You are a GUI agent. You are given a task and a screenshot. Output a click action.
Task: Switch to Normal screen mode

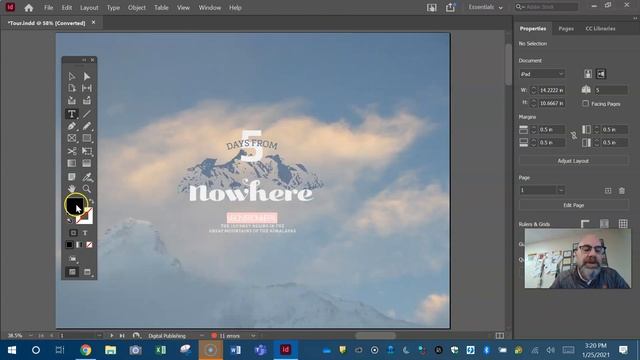72,272
